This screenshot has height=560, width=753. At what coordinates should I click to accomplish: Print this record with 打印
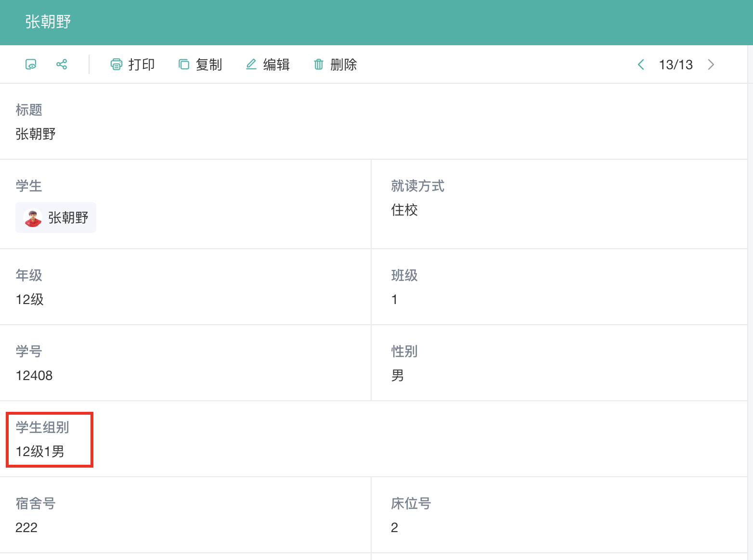132,64
